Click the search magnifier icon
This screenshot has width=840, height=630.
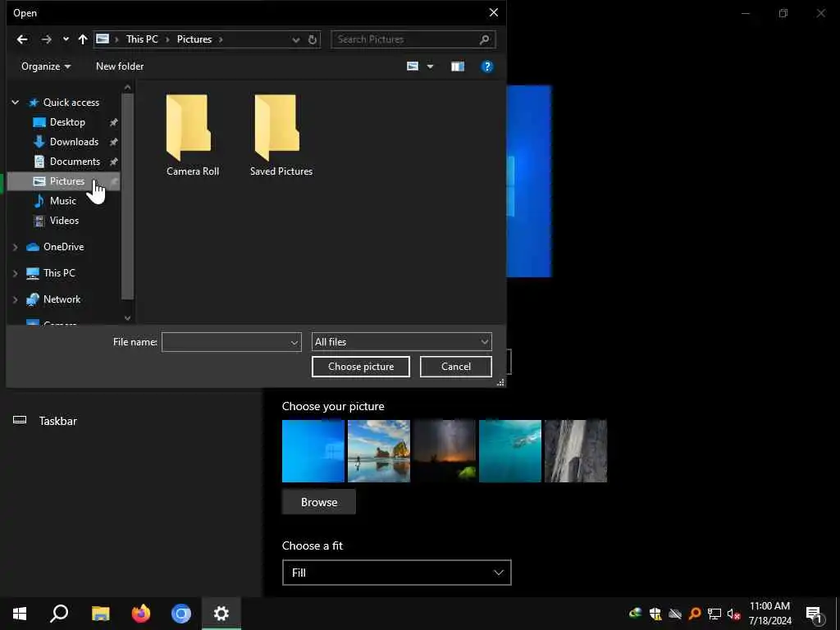484,39
